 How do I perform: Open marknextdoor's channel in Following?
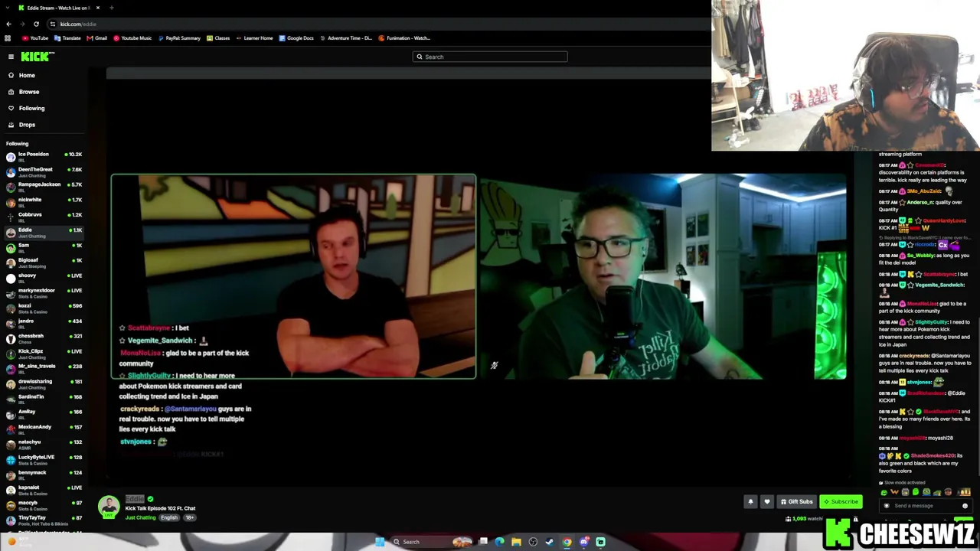46,293
